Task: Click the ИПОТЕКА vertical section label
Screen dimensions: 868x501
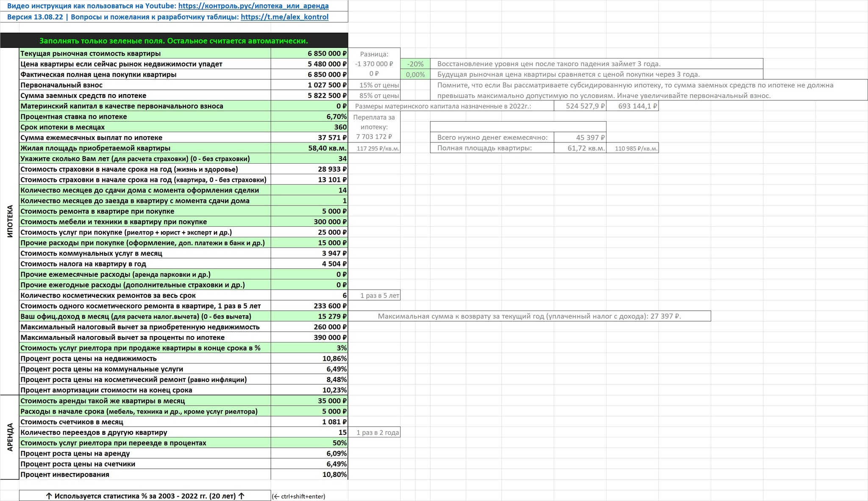Action: pyautogui.click(x=10, y=221)
